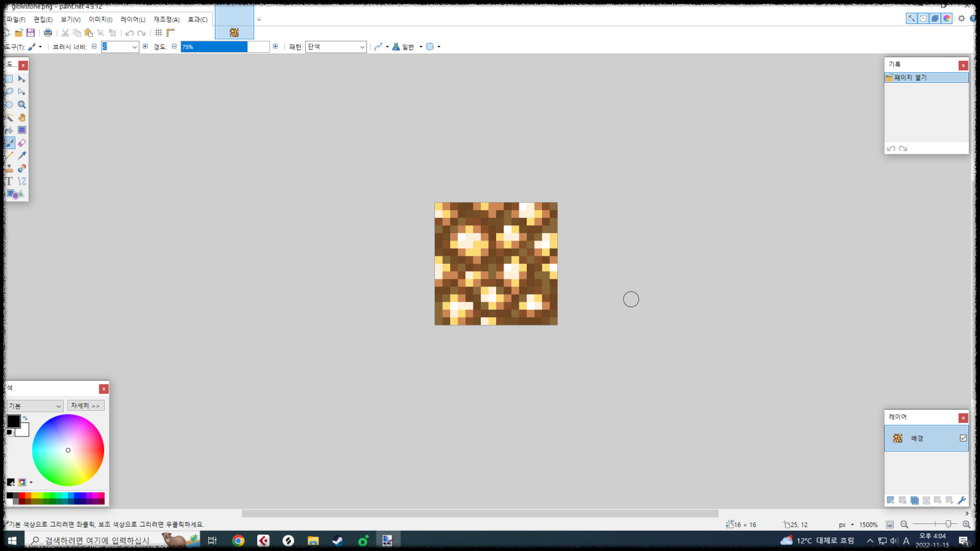Open the 기본 color selector dropdown
The height and width of the screenshot is (551, 980).
pyautogui.click(x=35, y=406)
